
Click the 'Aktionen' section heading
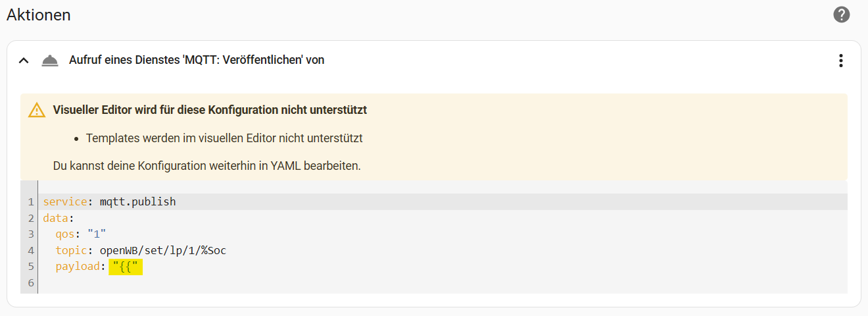(39, 14)
